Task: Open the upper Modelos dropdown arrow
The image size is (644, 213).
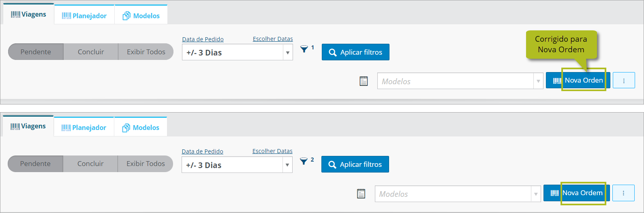Action: tap(538, 81)
